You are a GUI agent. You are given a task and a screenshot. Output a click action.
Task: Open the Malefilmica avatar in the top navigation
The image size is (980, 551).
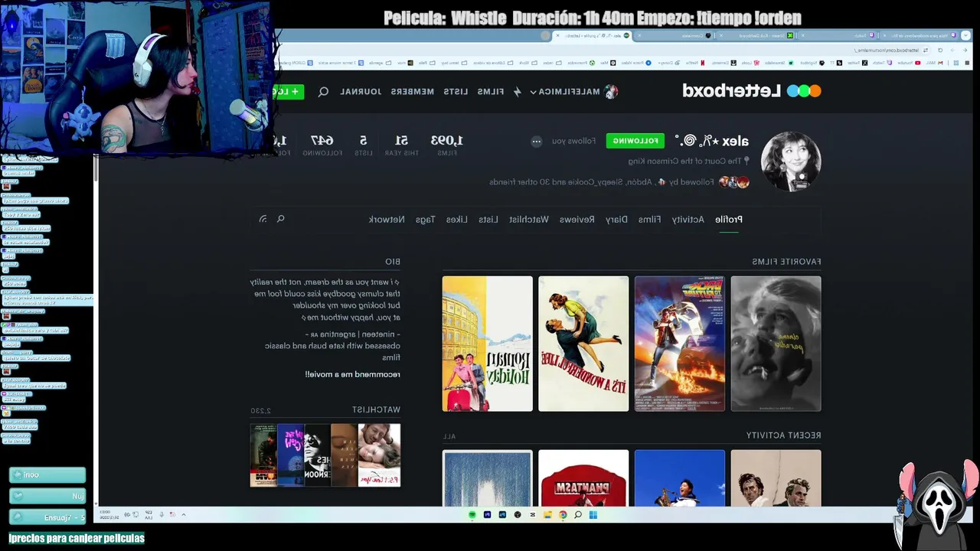tap(611, 92)
